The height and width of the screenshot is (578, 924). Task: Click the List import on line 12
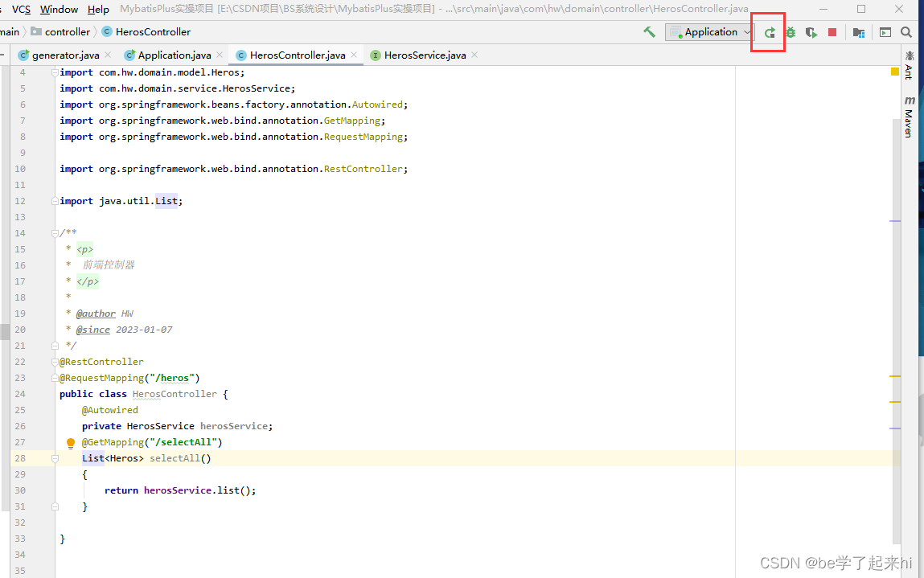point(166,202)
